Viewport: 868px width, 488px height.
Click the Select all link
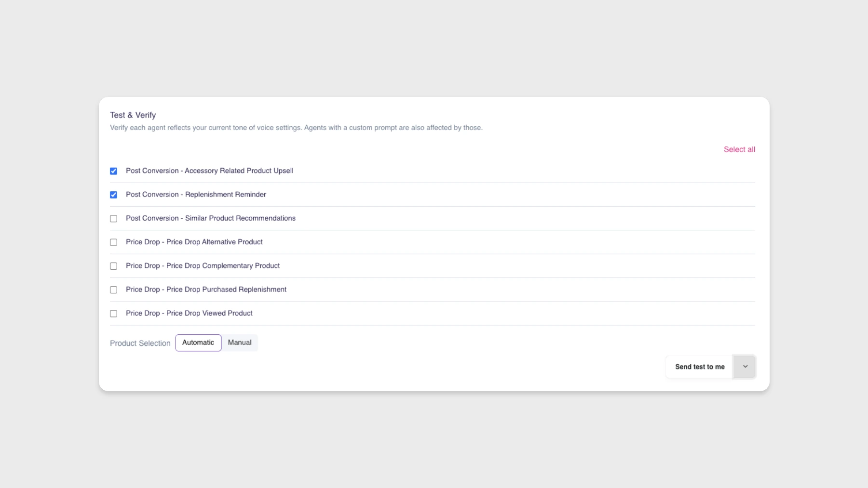tap(739, 149)
